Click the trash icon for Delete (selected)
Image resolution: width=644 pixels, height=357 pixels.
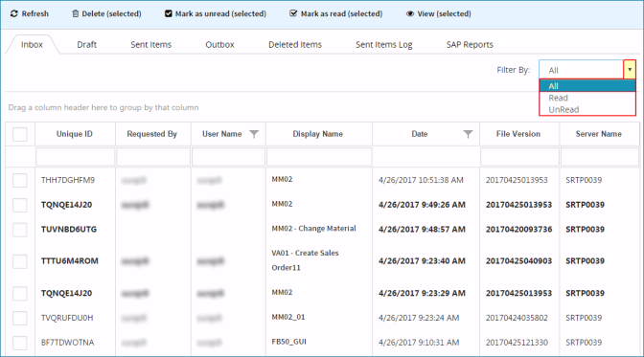click(x=75, y=13)
